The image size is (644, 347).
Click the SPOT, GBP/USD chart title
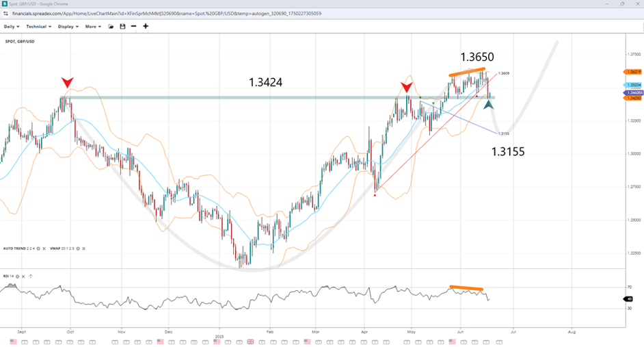pyautogui.click(x=20, y=42)
